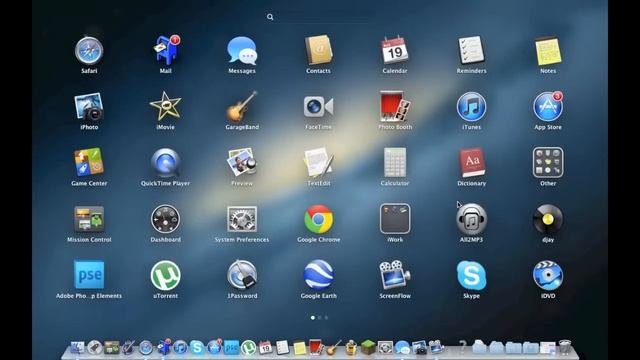Click the Skype icon in the Dock
The height and width of the screenshot is (360, 640).
(197, 348)
